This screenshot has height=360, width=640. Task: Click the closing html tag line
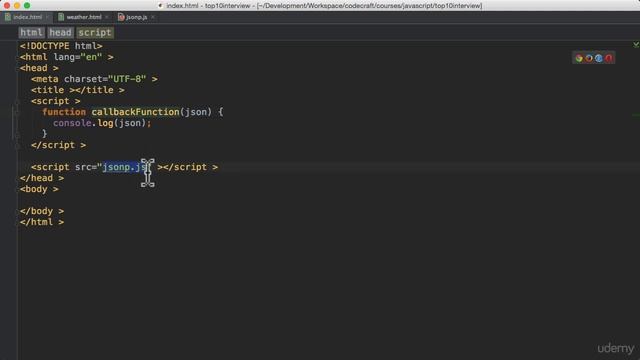[x=42, y=222]
